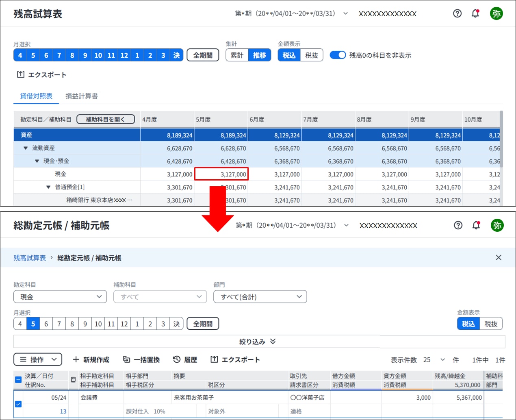Click 現金 5月度 cell 3,127,000
516x420 pixels.
pyautogui.click(x=221, y=174)
